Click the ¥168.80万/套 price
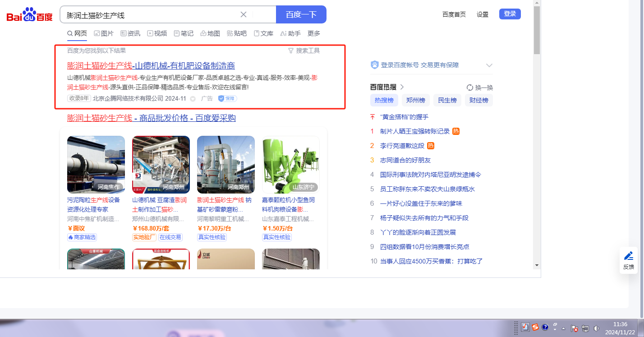 click(x=150, y=228)
